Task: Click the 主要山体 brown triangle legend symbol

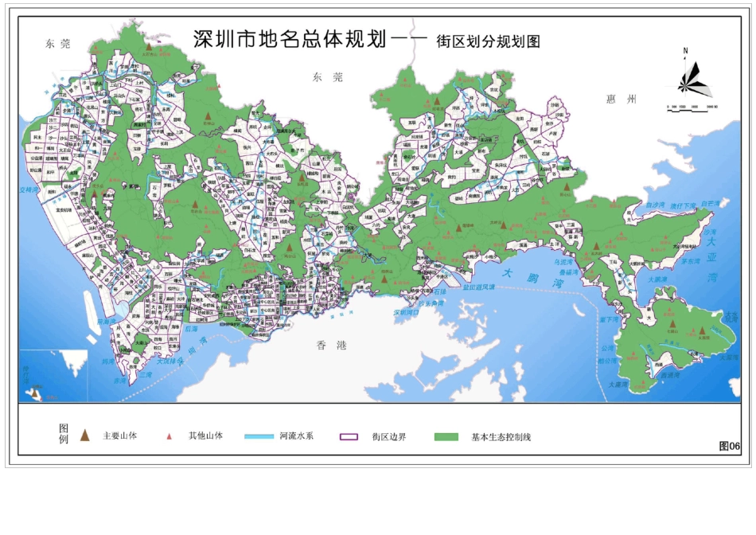Action: pos(85,435)
